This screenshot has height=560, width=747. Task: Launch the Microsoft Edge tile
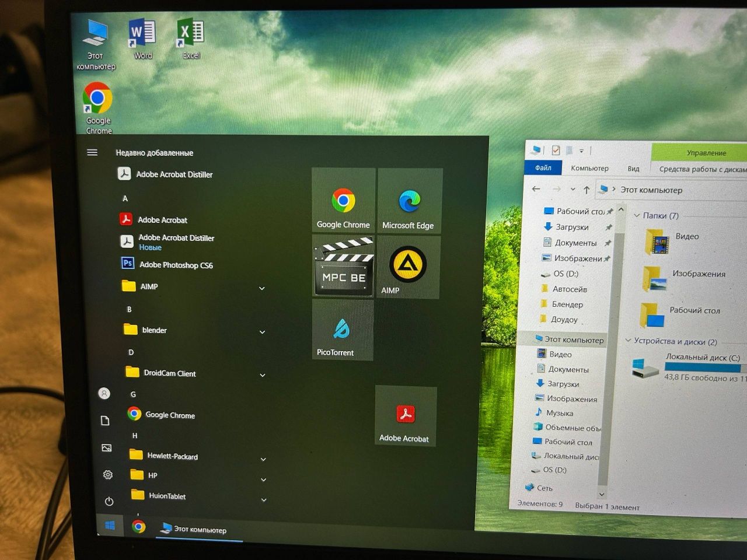pyautogui.click(x=409, y=202)
